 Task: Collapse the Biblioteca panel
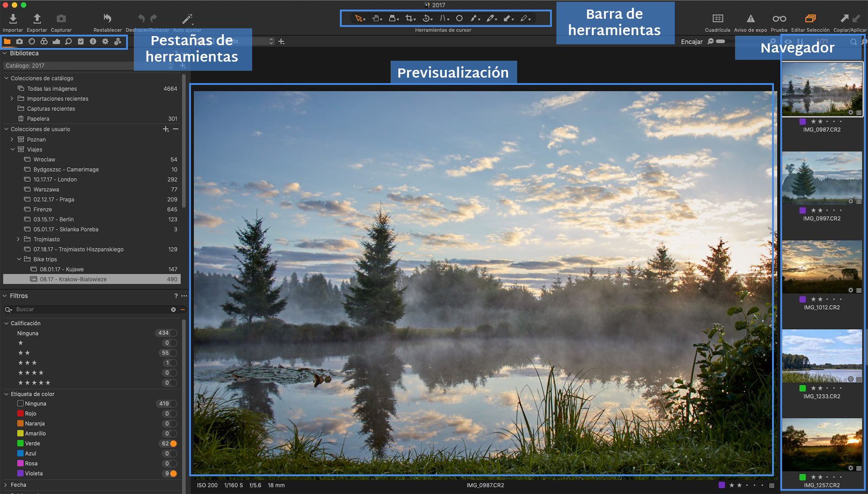(x=5, y=53)
